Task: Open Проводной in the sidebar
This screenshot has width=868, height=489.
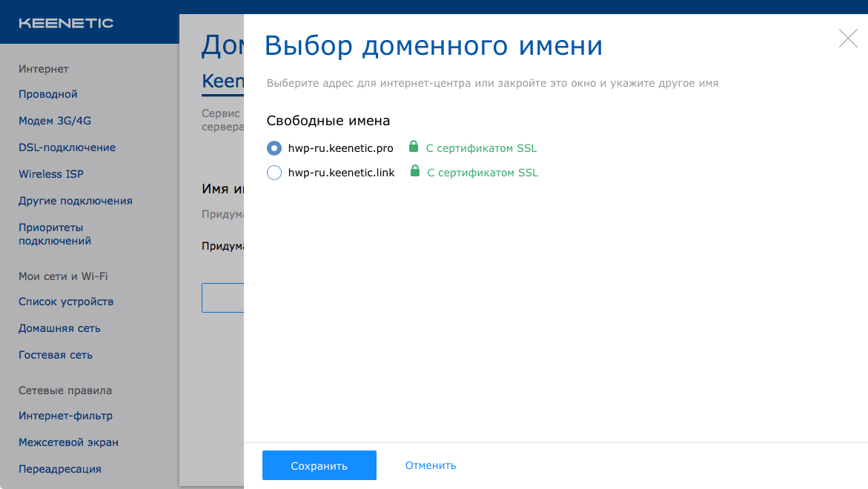Action: [x=48, y=94]
